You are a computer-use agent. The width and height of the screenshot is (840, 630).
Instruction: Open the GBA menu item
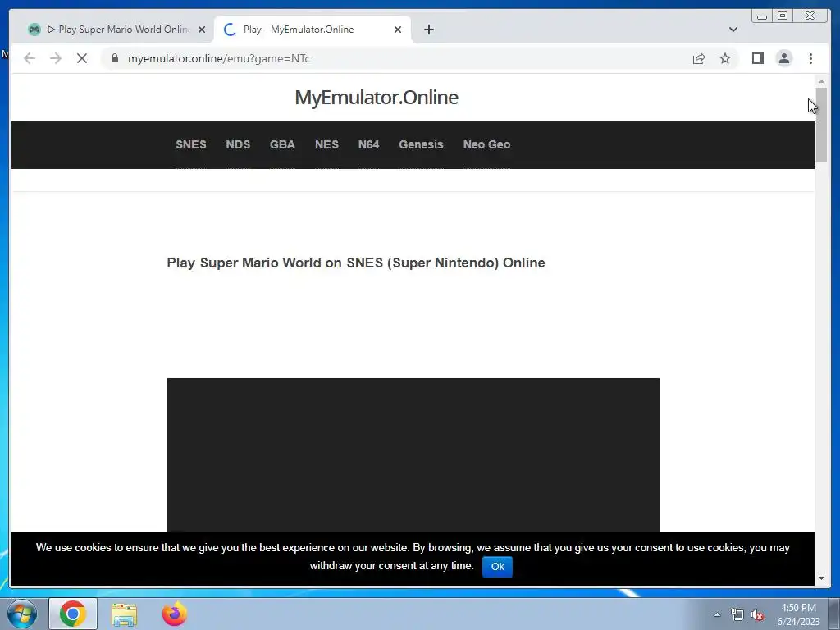click(x=282, y=144)
